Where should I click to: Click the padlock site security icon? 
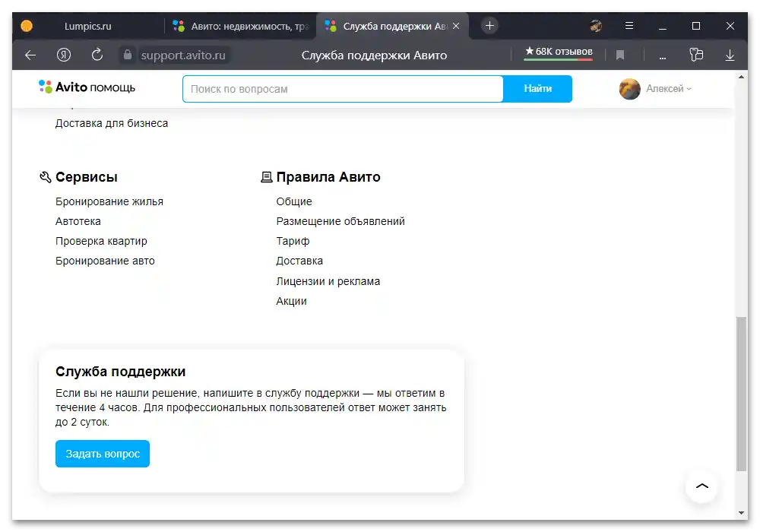tap(128, 55)
